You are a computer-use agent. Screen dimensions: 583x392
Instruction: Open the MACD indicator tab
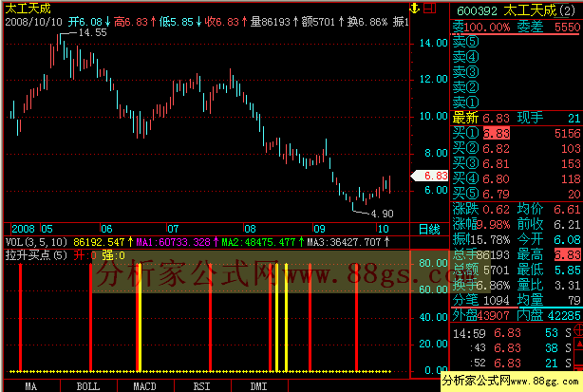[145, 386]
